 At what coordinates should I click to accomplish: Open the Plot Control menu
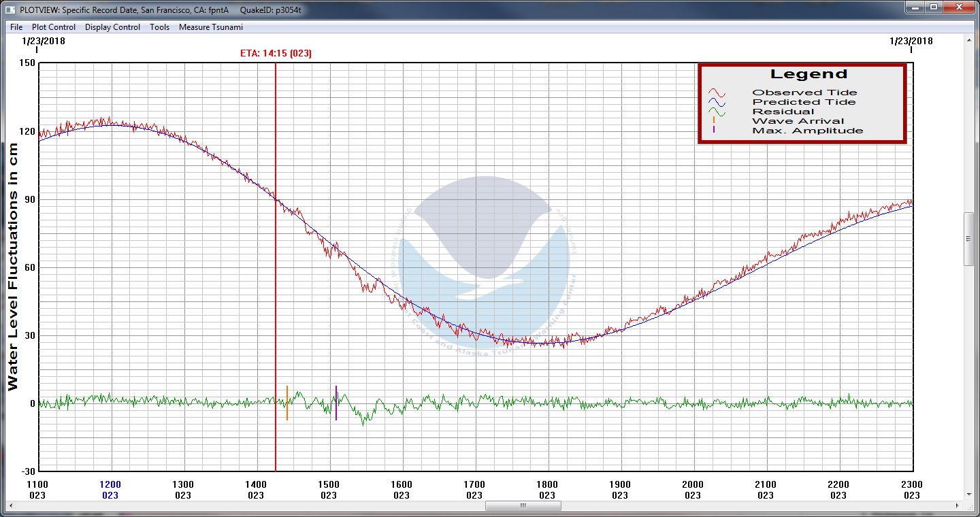[54, 27]
